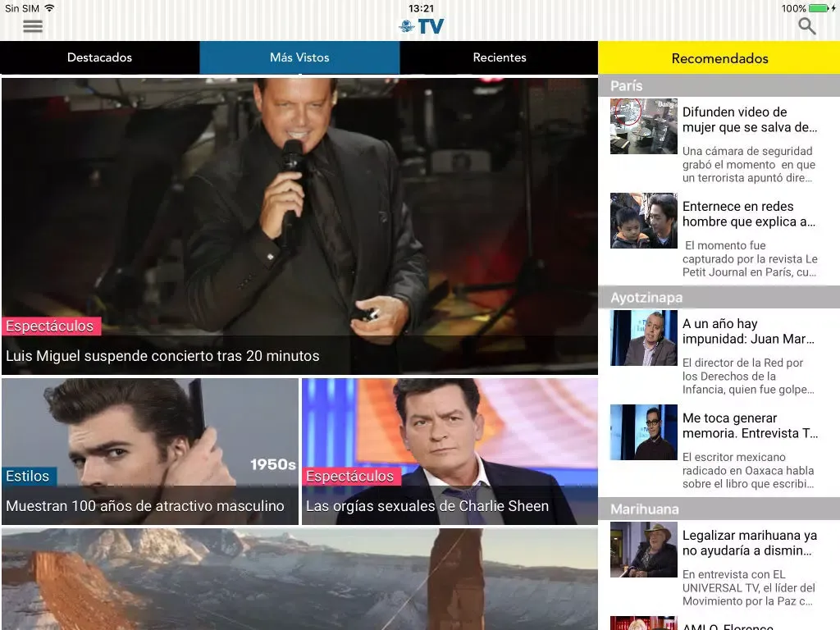Tap the El Universal TV logo
This screenshot has width=840, height=630.
click(421, 25)
